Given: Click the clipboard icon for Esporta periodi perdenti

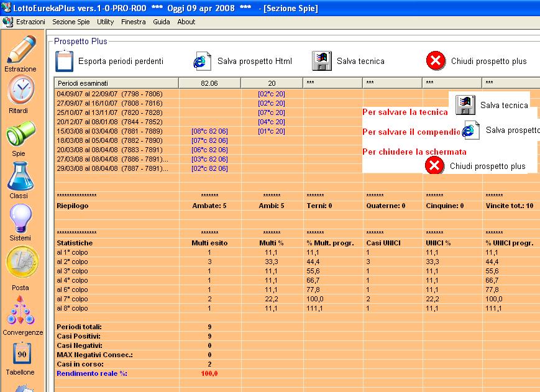Looking at the screenshot, I should click(65, 61).
